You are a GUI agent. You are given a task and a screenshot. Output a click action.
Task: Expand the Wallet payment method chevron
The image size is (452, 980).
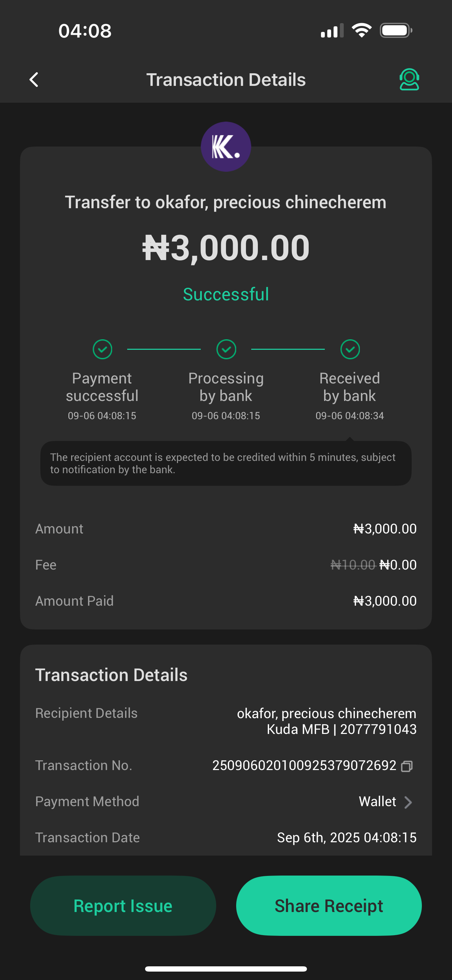click(x=408, y=802)
